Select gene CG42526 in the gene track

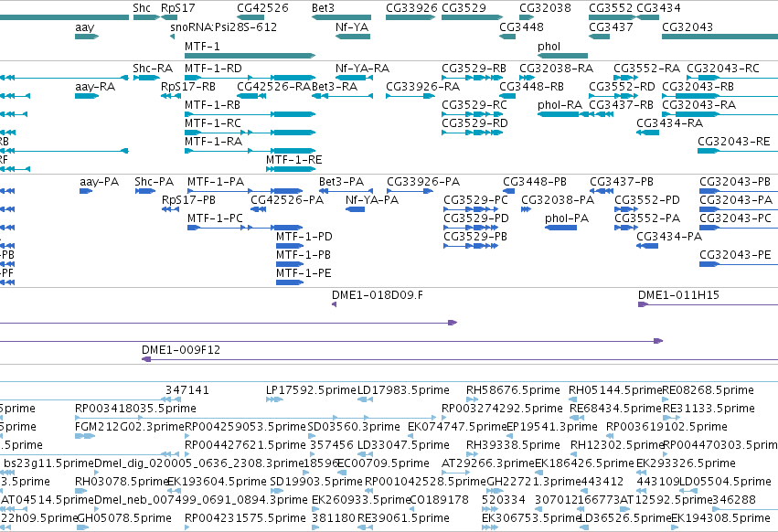click(x=250, y=17)
